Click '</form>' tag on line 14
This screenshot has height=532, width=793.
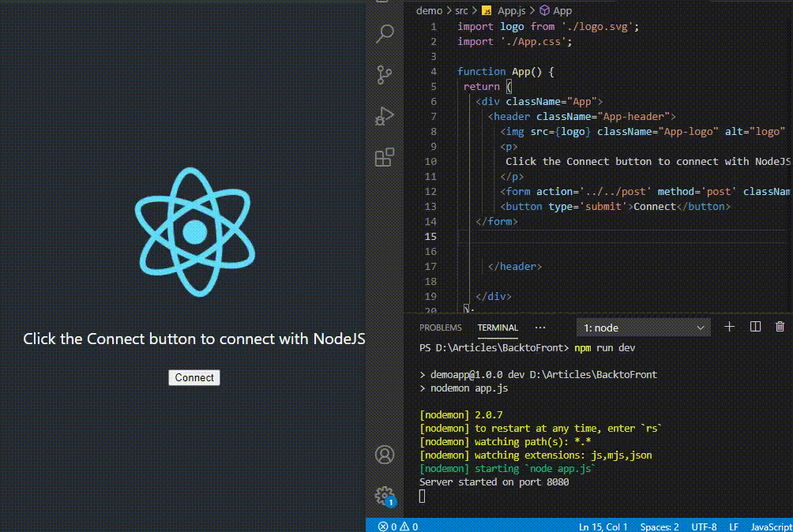[497, 221]
